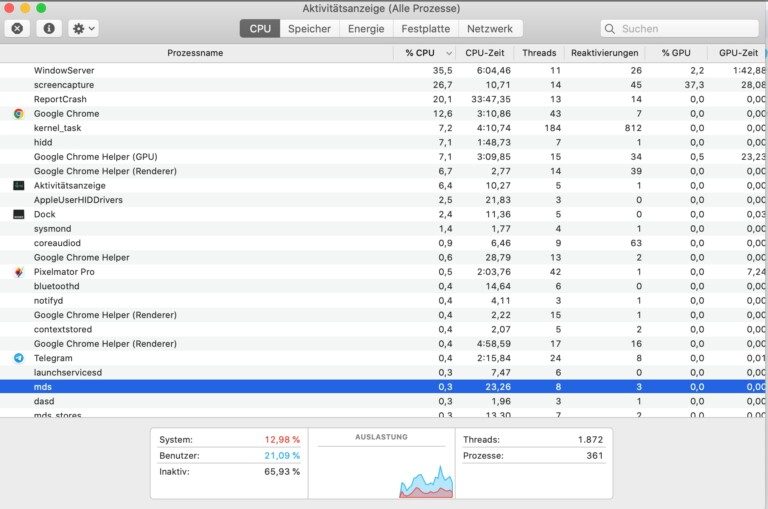Select the contextstored process
This screenshot has width=768, height=509.
coord(384,329)
